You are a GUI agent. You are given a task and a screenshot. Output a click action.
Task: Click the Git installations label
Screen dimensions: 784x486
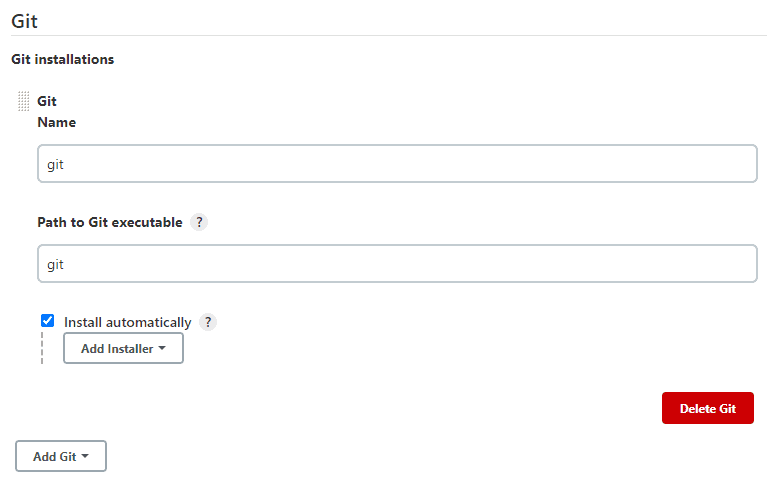[x=62, y=59]
